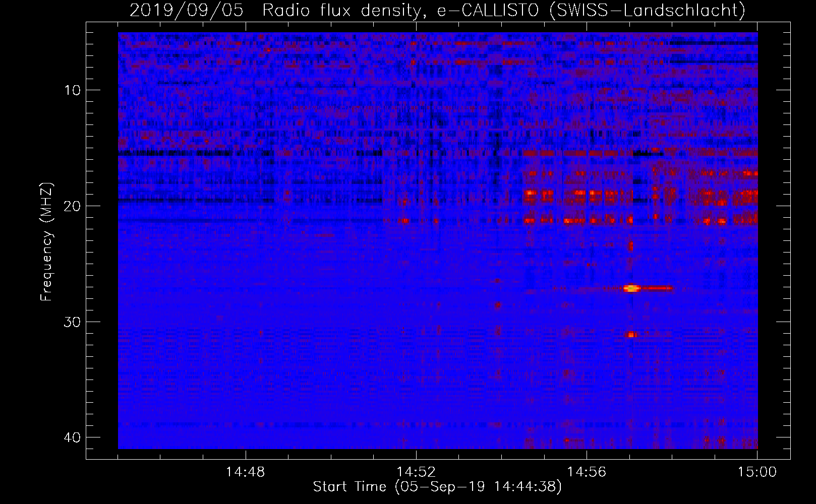Click the "Start Time (05-Sep-19 14:44:38)" label
Viewport: 816px width, 504px height.
pos(437,487)
